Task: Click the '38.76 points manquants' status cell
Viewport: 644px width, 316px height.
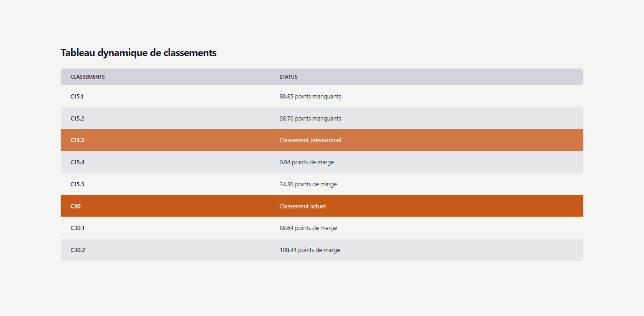Action: tap(310, 118)
